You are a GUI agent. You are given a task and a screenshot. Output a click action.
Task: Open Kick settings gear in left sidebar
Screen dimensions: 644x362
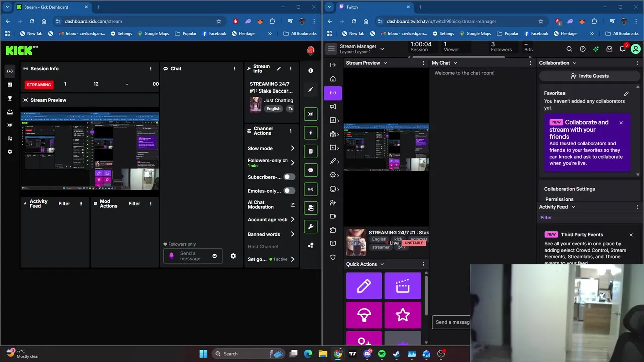point(10,152)
